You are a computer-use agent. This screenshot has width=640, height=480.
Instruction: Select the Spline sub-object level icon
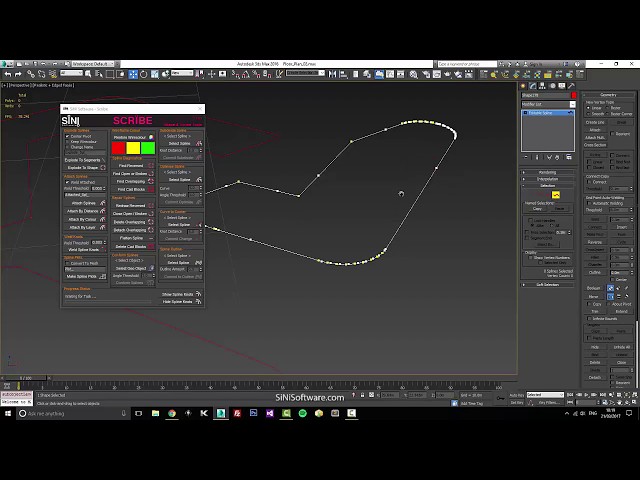coord(556,195)
